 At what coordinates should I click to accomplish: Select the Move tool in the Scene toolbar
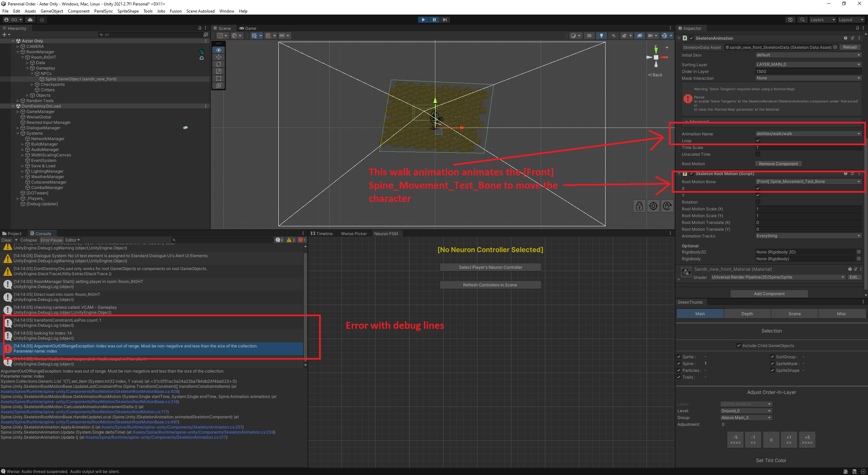pos(218,57)
